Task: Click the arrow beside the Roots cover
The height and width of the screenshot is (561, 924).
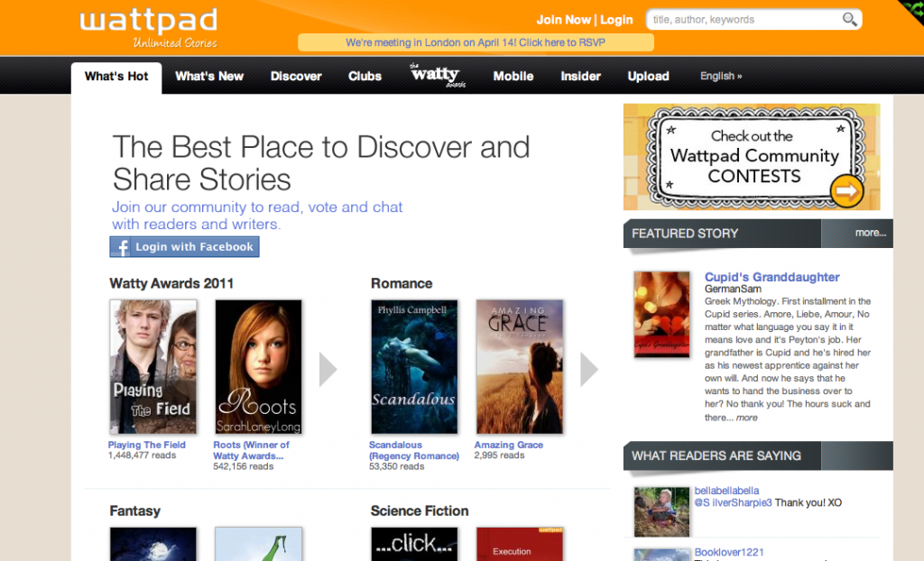Action: pyautogui.click(x=327, y=368)
